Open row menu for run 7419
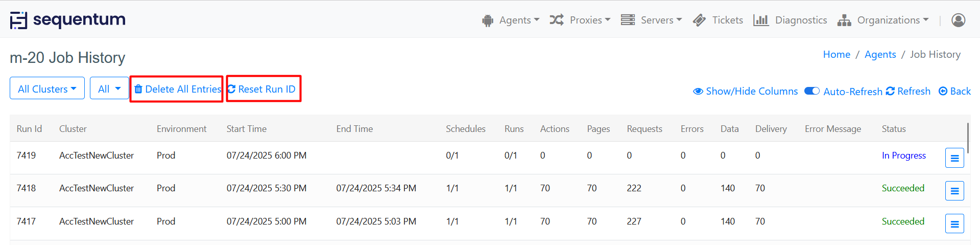Viewport: 980px width, 245px height. (954, 158)
